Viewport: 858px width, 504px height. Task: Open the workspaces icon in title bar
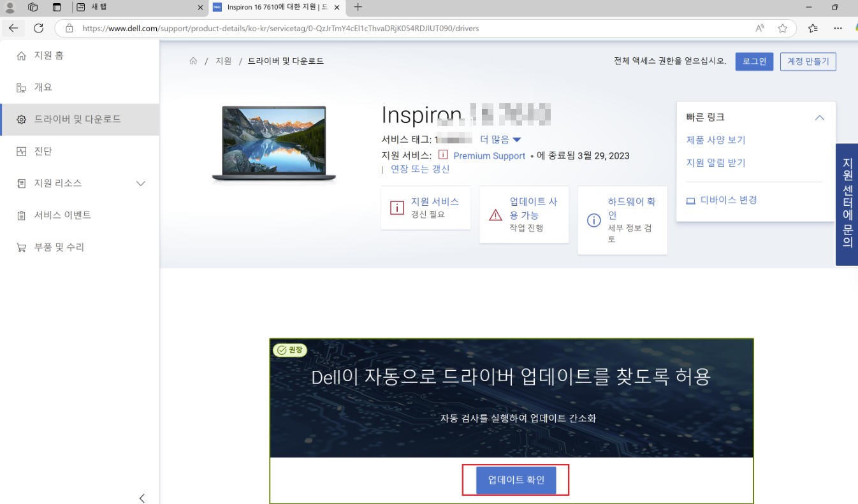(33, 8)
